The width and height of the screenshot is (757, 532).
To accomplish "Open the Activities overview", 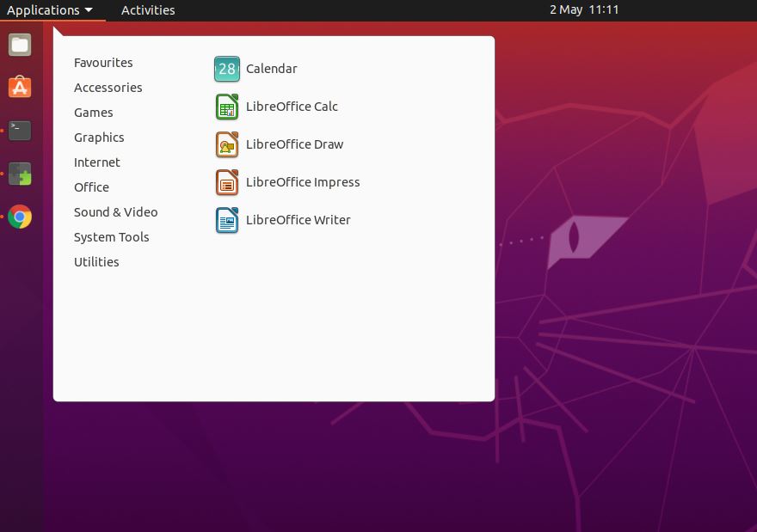I will point(148,10).
